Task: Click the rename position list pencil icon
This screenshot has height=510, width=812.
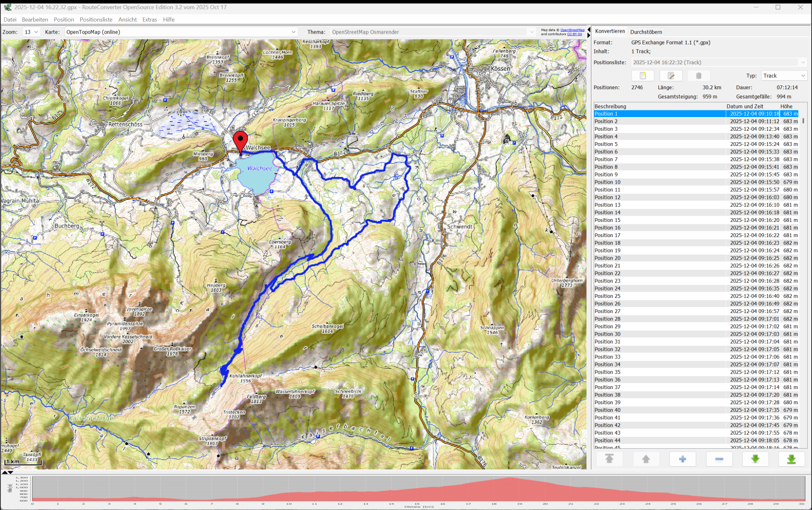Action: 671,76
